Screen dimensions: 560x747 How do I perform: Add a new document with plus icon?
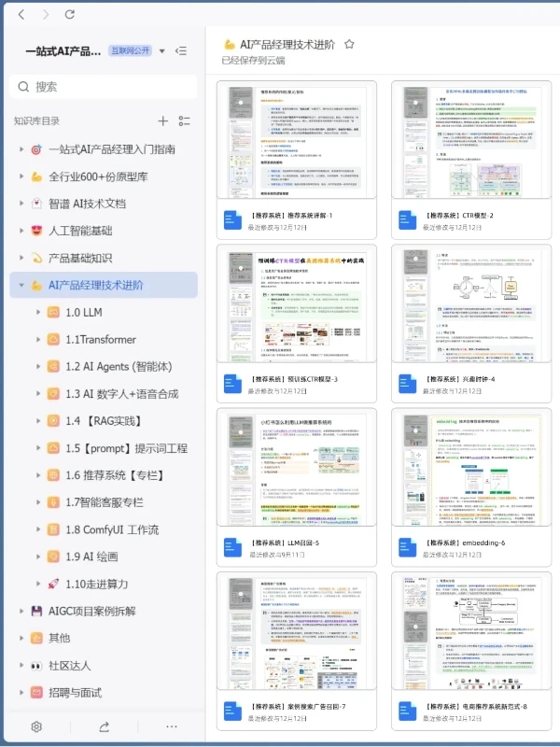coord(162,121)
